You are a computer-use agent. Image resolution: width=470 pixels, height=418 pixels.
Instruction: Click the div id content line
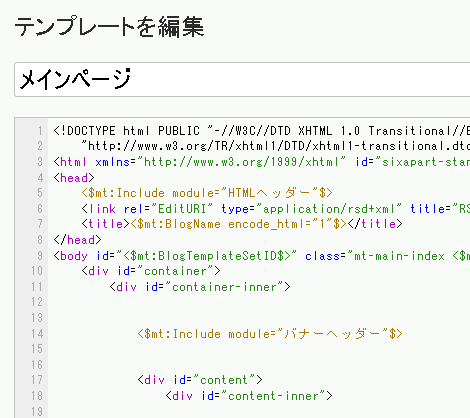(200, 380)
